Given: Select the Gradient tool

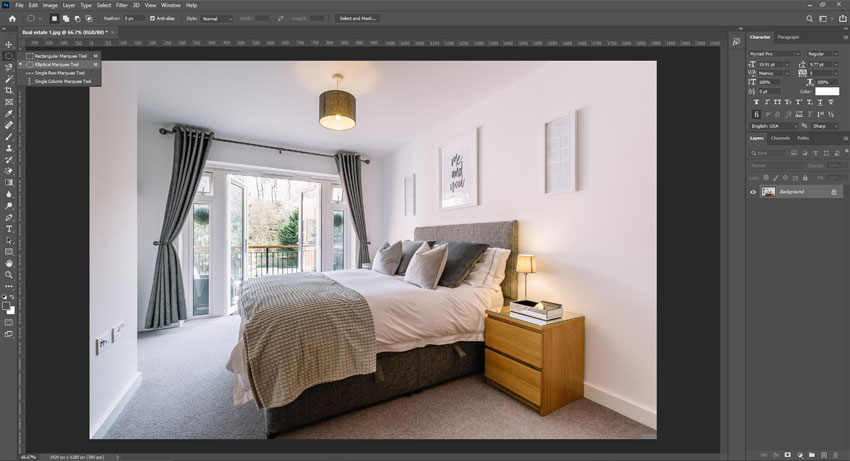Looking at the screenshot, I should [9, 182].
